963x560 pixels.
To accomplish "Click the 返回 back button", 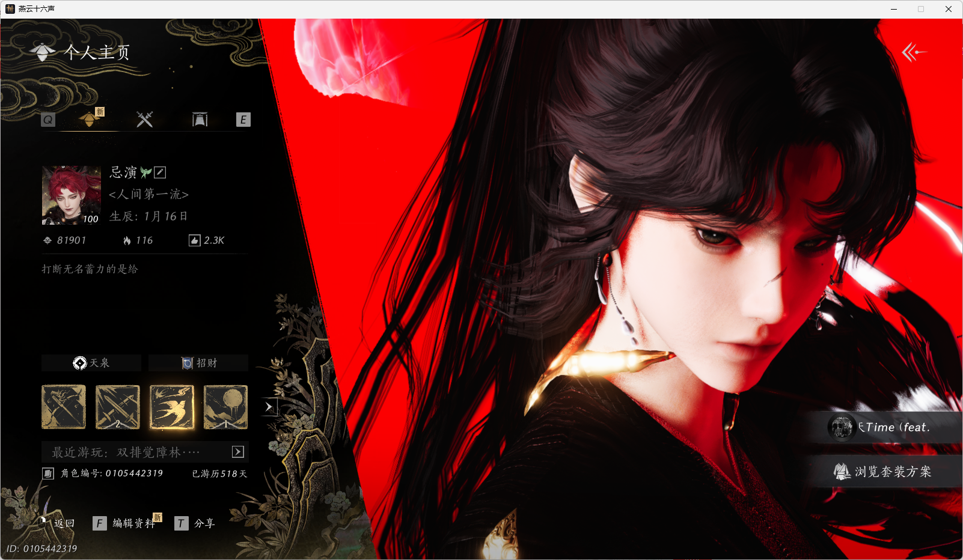I will (x=58, y=523).
